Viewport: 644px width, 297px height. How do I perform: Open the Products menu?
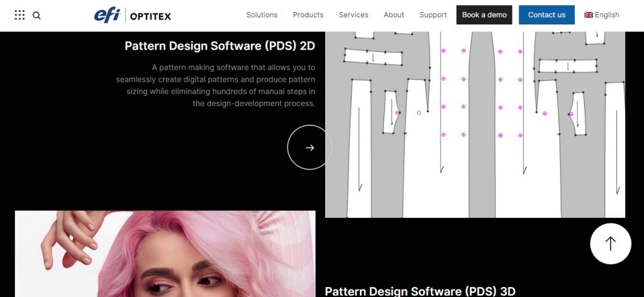point(308,15)
